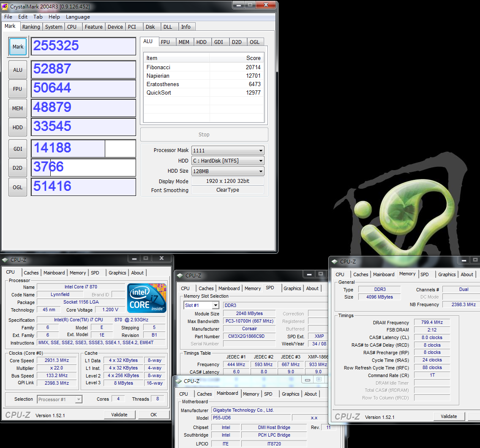Image resolution: width=480 pixels, height=448 pixels.
Task: Click the CPU-Z icon in the leftmost CPU-Z window
Action: tap(5, 260)
